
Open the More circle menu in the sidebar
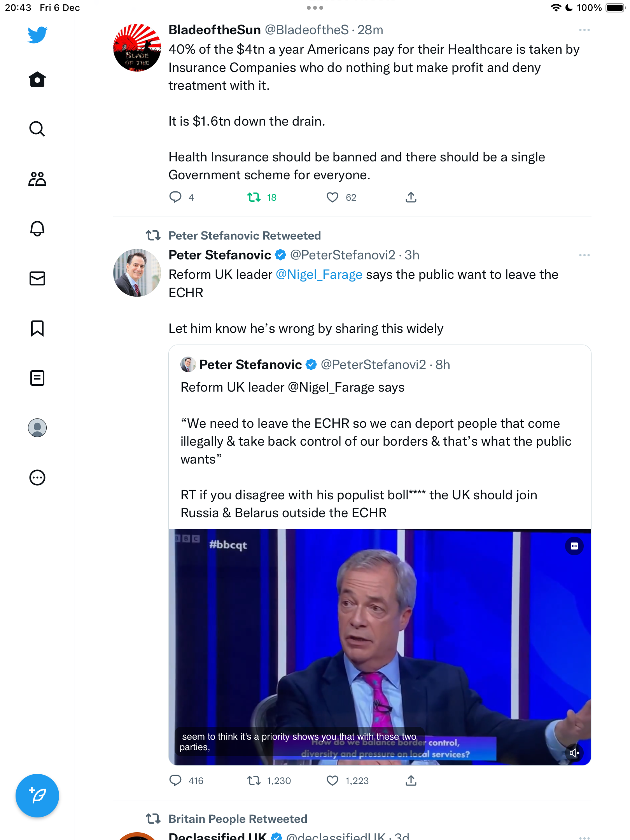(x=37, y=478)
